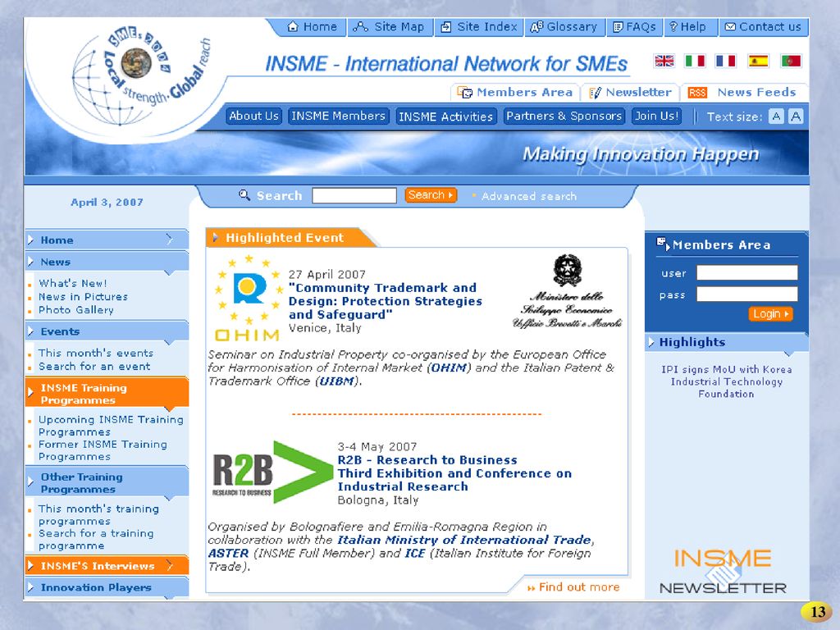Open This month's events link

tap(95, 353)
